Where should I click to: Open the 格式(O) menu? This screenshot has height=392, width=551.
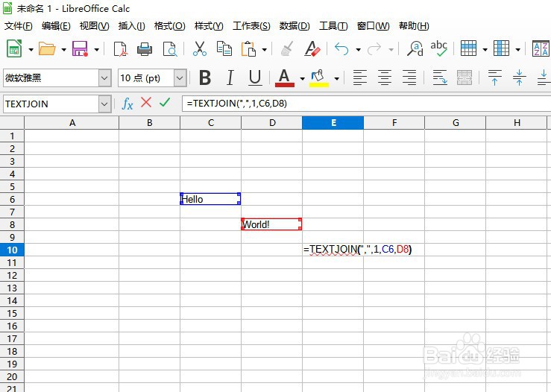[170, 26]
